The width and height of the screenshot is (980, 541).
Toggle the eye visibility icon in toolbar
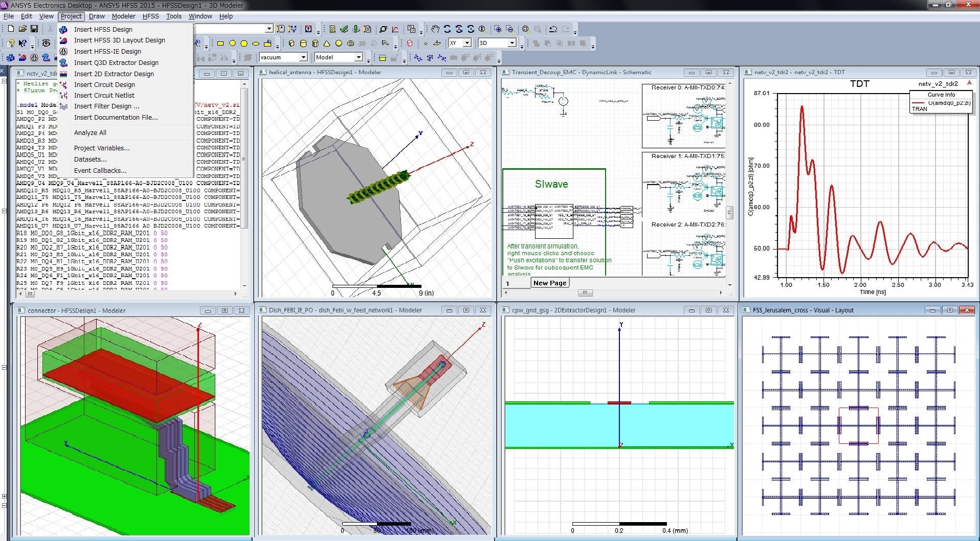tap(46, 43)
